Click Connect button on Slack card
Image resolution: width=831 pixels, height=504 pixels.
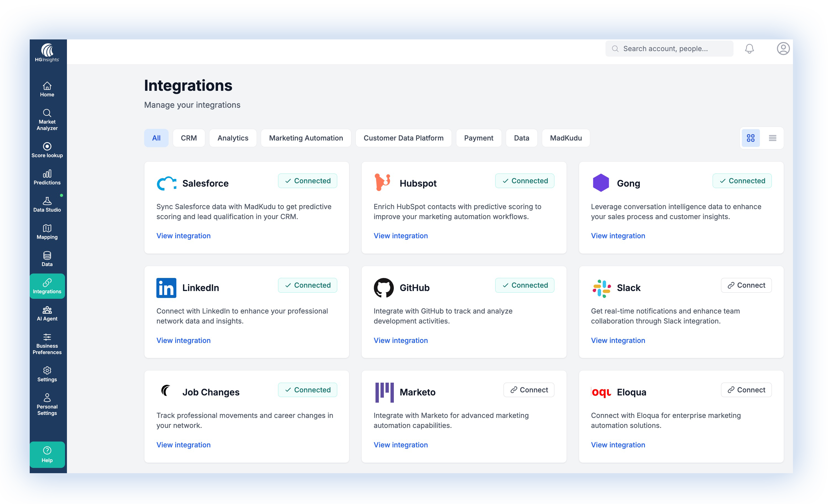pyautogui.click(x=746, y=285)
